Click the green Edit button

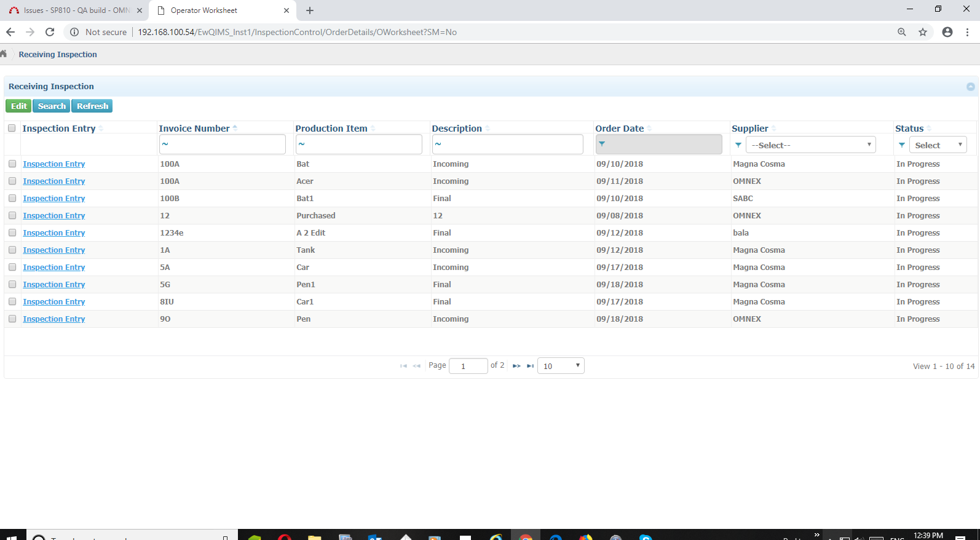(x=19, y=106)
